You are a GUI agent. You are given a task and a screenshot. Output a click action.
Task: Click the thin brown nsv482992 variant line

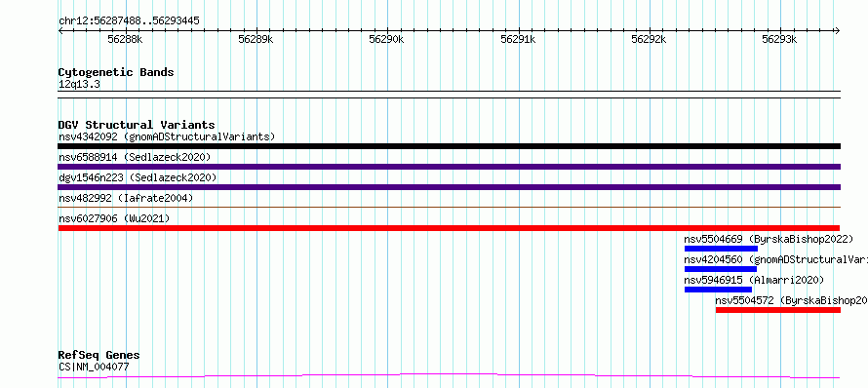point(449,207)
